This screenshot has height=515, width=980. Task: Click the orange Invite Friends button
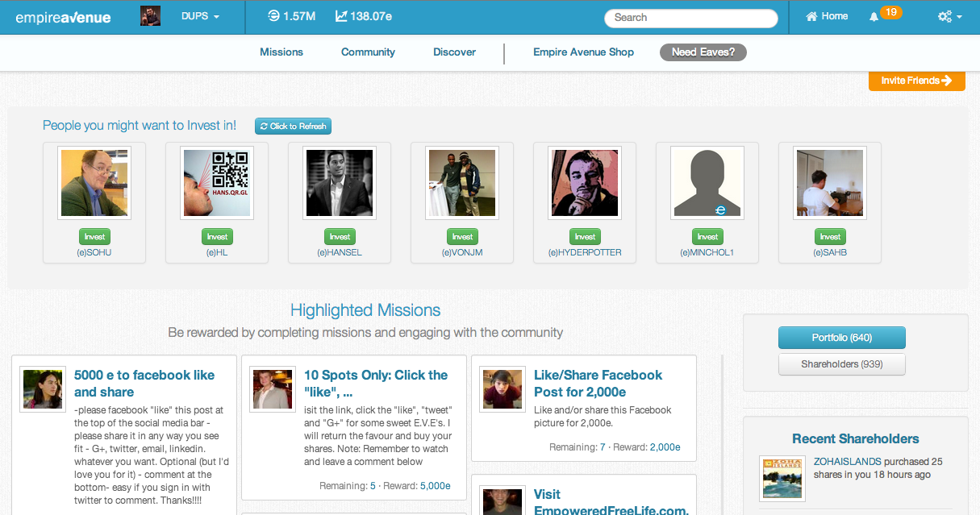[x=916, y=81]
